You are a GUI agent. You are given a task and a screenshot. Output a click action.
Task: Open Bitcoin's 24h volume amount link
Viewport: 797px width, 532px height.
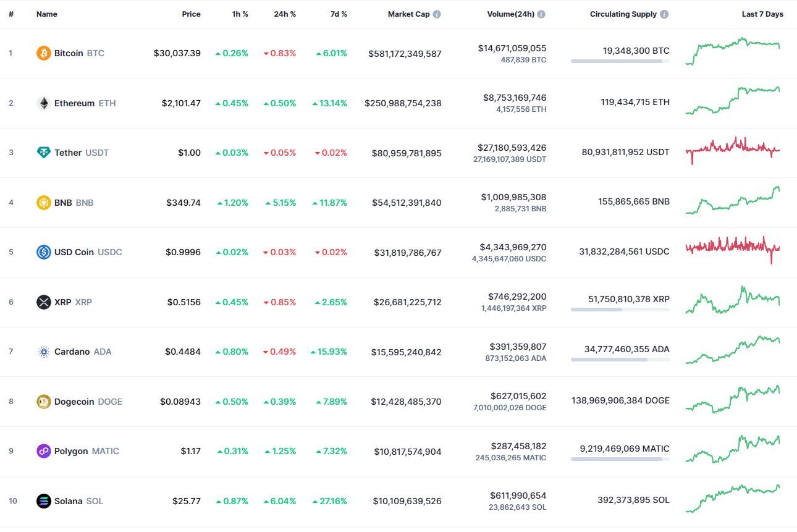(x=512, y=48)
